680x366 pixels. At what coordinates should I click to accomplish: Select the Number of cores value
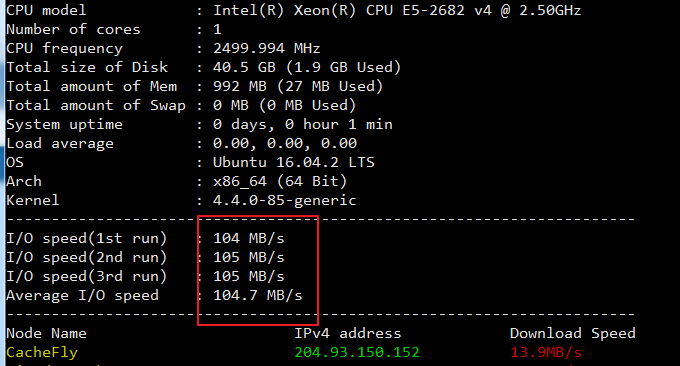pyautogui.click(x=217, y=29)
